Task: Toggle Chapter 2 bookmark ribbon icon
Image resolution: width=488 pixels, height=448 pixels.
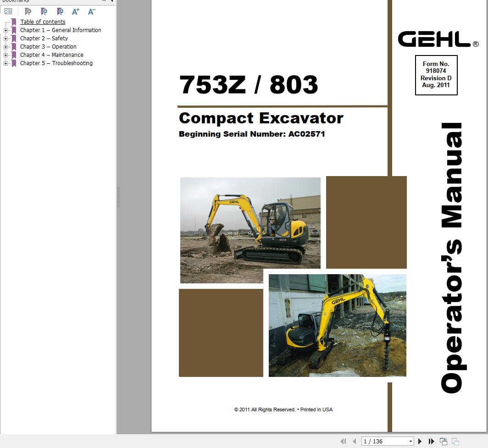Action: click(x=14, y=39)
